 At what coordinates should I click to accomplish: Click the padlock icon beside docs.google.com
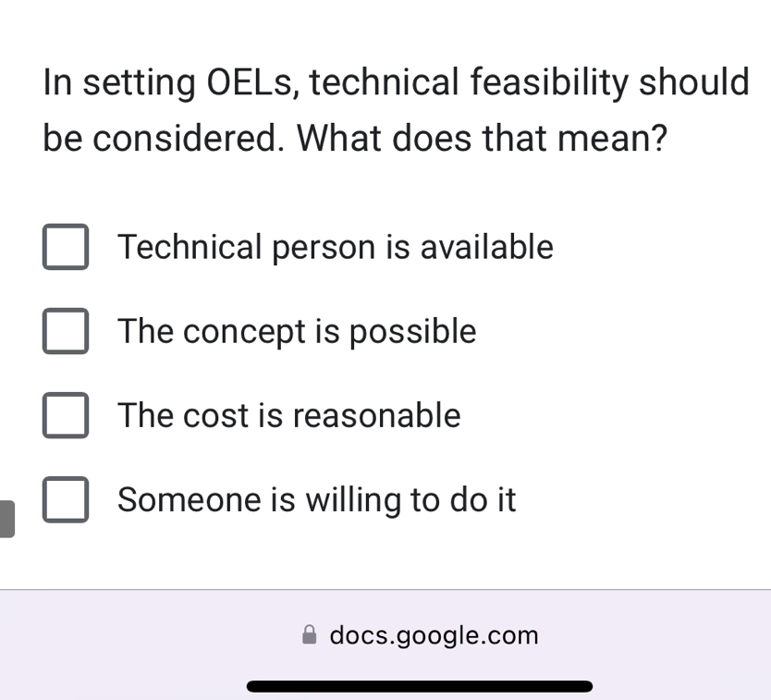pos(310,635)
